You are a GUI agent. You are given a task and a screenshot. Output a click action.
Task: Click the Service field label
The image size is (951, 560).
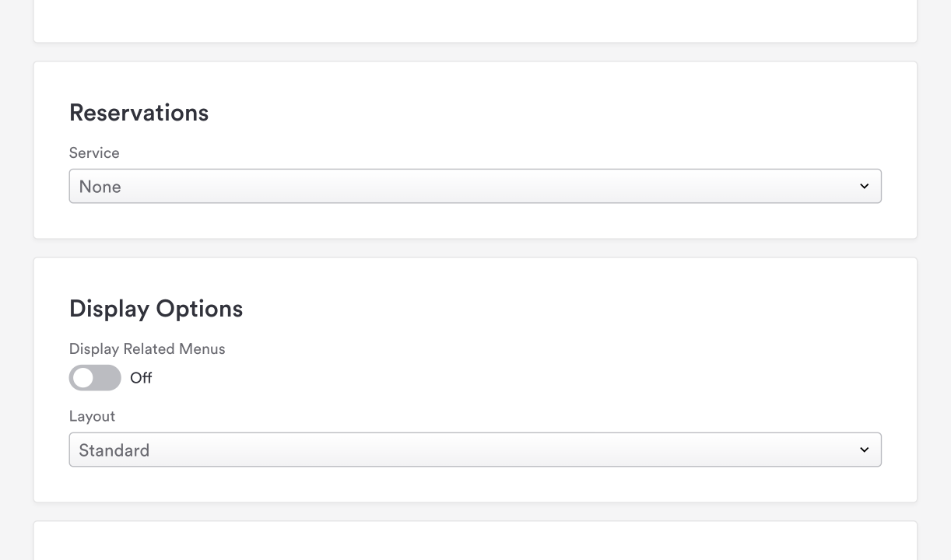coord(94,153)
